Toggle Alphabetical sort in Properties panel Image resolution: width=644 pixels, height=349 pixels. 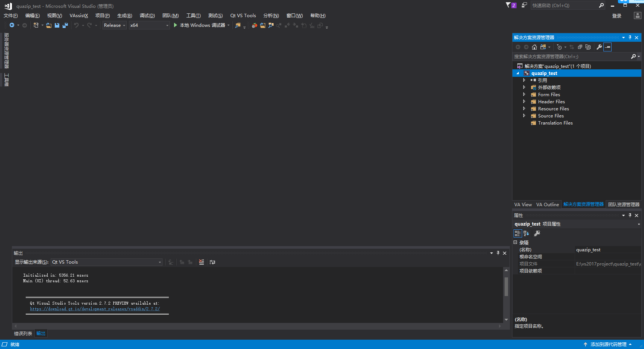click(526, 233)
